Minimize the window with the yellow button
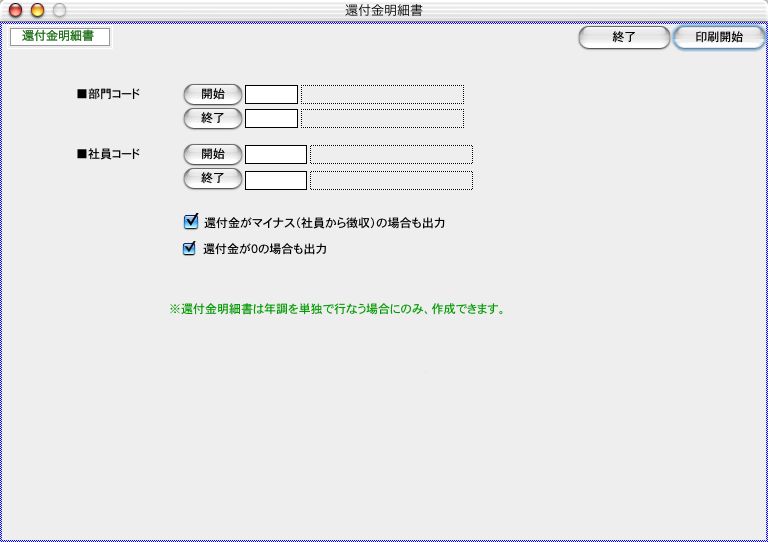Image resolution: width=768 pixels, height=542 pixels. coord(37,10)
